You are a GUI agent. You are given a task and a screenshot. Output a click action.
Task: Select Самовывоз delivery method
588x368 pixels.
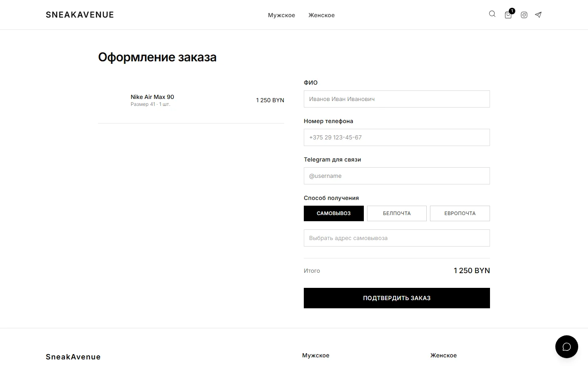(334, 213)
